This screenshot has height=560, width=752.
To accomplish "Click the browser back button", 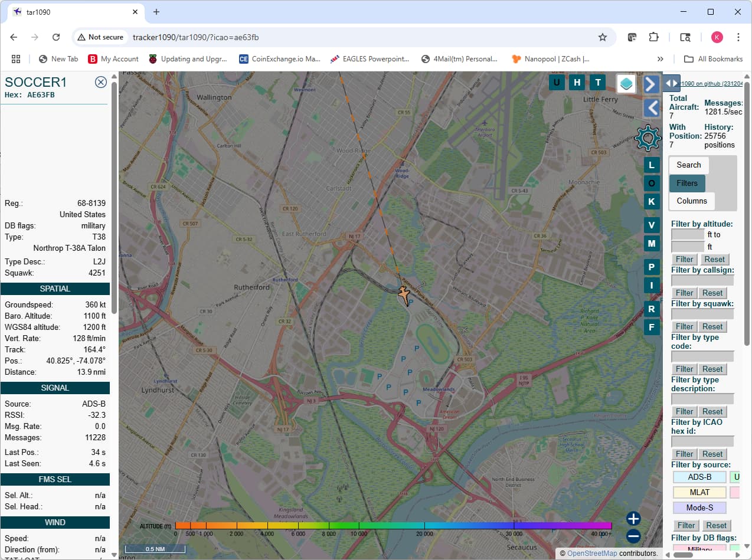I will [x=14, y=37].
